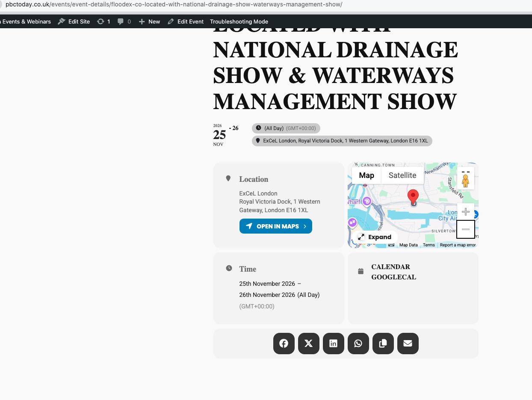Share event on X (Twitter)
Image resolution: width=532 pixels, height=400 pixels.
pos(308,344)
